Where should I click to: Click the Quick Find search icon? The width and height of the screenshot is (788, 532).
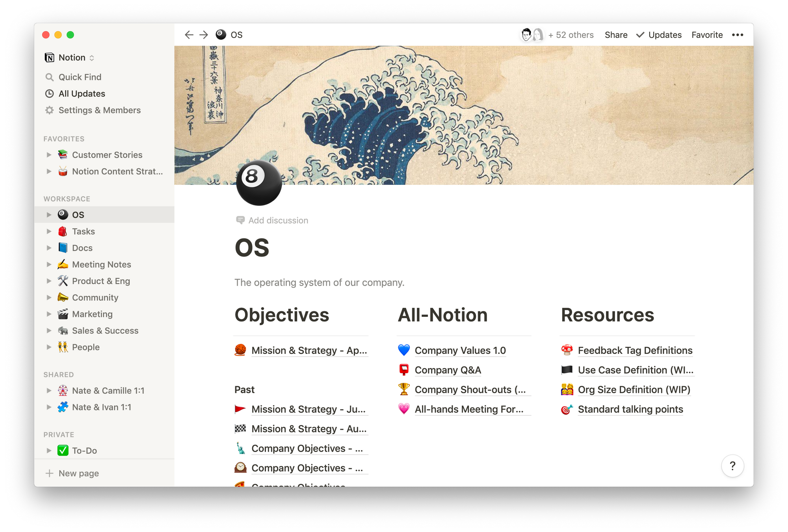point(49,77)
